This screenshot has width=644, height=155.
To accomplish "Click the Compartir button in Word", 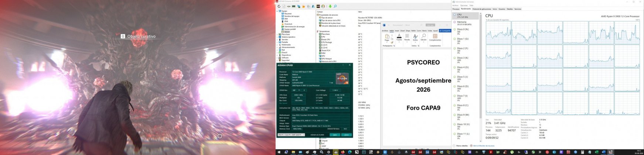I will [445, 31].
